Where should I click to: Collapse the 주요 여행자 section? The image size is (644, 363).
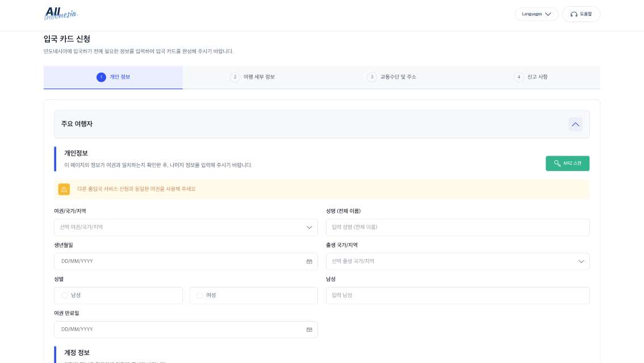[575, 124]
